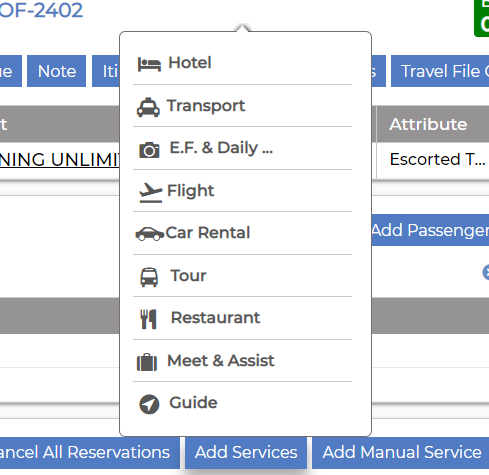This screenshot has height=475, width=489.
Task: Select Hotel from the services menu
Action: click(x=242, y=63)
